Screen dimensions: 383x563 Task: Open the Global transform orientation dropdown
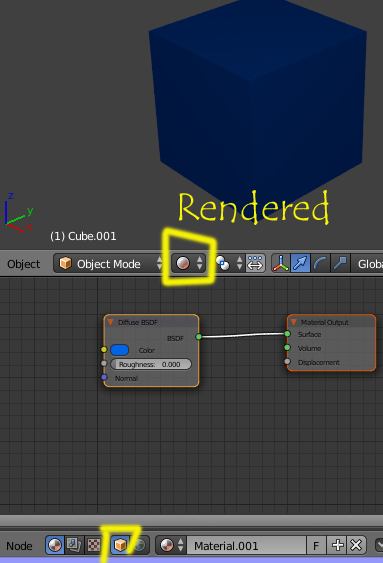(x=367, y=264)
